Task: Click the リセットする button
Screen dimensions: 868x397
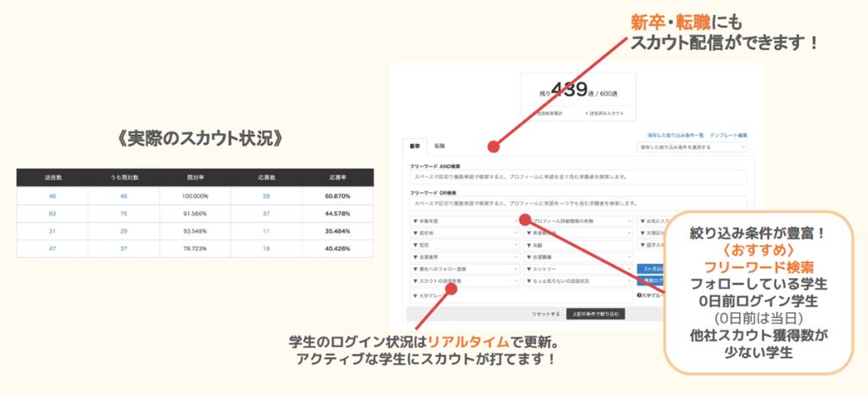Action: [545, 314]
